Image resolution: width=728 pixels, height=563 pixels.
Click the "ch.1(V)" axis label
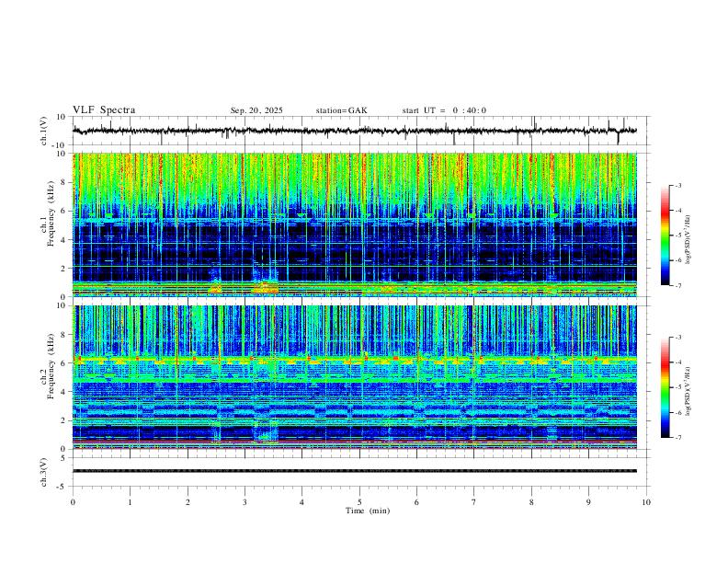pyautogui.click(x=44, y=131)
